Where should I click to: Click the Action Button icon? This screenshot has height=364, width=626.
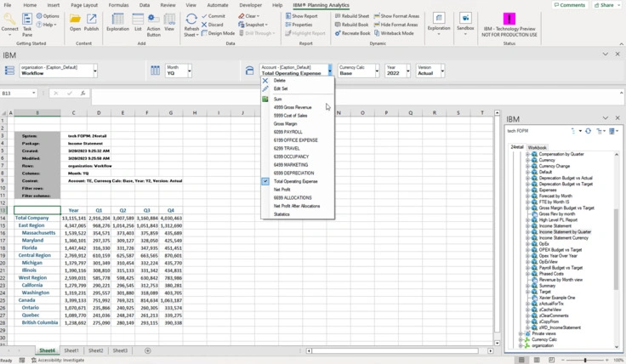(153, 22)
